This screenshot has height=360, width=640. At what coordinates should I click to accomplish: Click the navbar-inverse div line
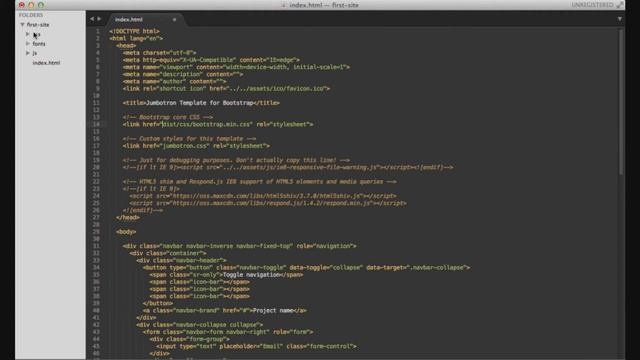240,246
